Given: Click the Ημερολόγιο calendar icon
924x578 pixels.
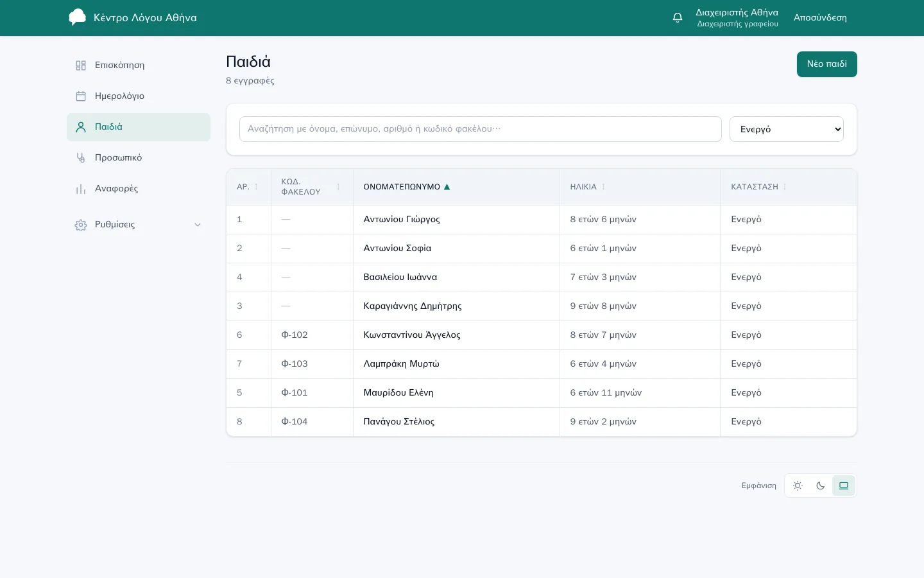Looking at the screenshot, I should (81, 96).
